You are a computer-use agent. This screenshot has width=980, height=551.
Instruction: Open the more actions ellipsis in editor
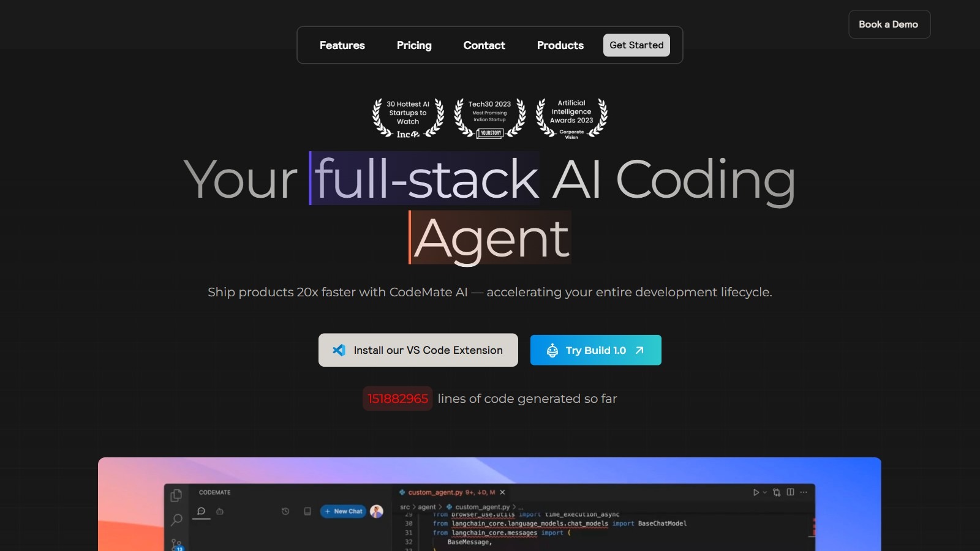coord(804,492)
